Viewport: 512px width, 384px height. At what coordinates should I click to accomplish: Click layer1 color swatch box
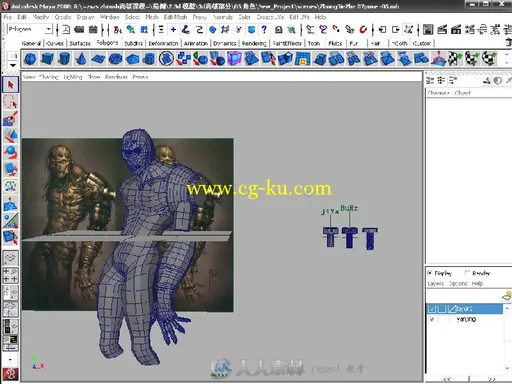coord(452,309)
